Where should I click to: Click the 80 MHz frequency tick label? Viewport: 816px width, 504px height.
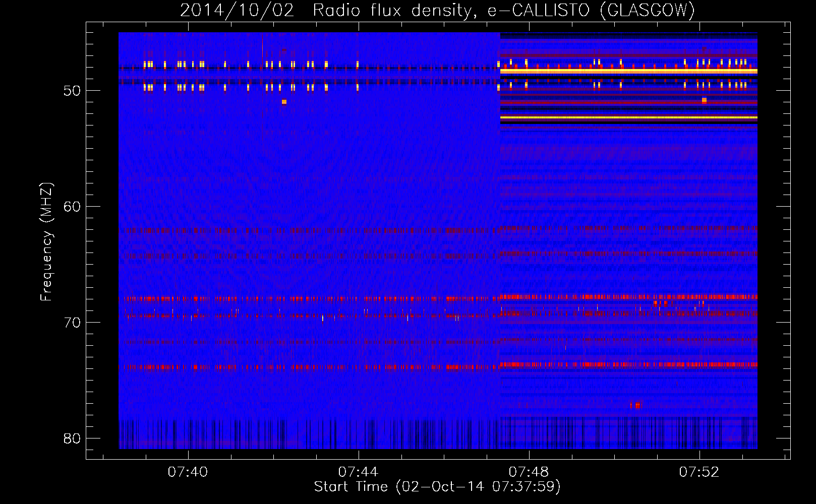point(72,438)
